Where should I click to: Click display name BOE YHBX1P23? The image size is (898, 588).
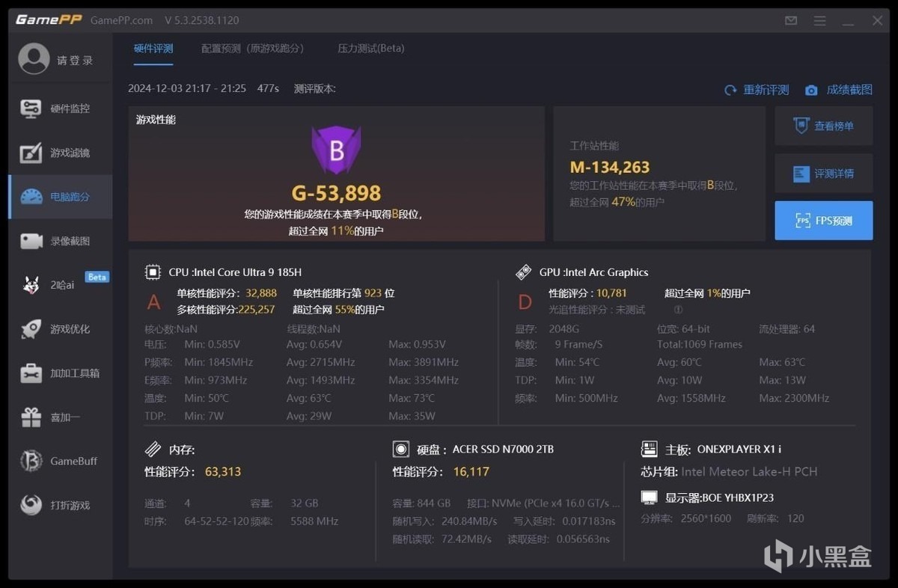[738, 497]
